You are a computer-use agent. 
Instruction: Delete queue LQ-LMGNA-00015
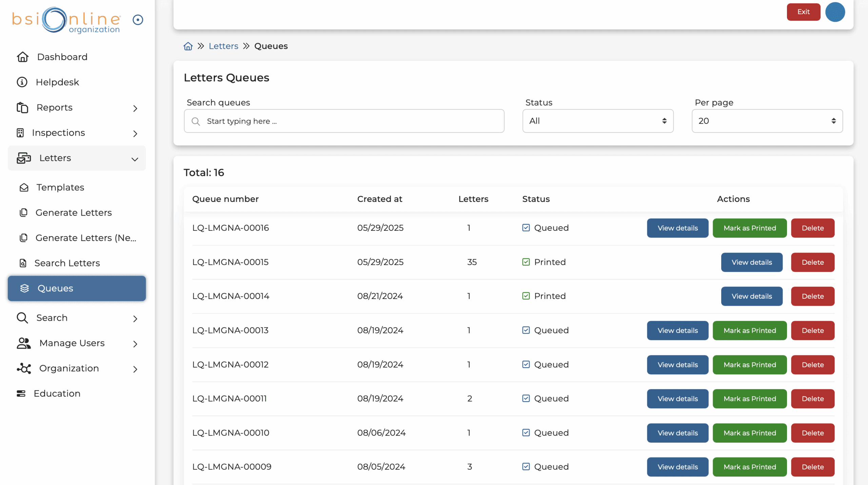coord(812,262)
